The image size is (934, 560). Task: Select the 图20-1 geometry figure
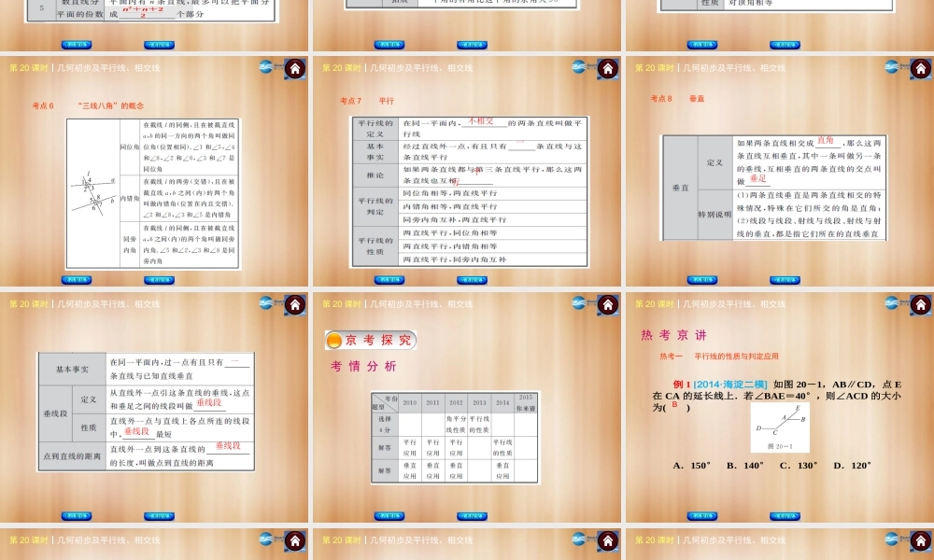tap(780, 427)
